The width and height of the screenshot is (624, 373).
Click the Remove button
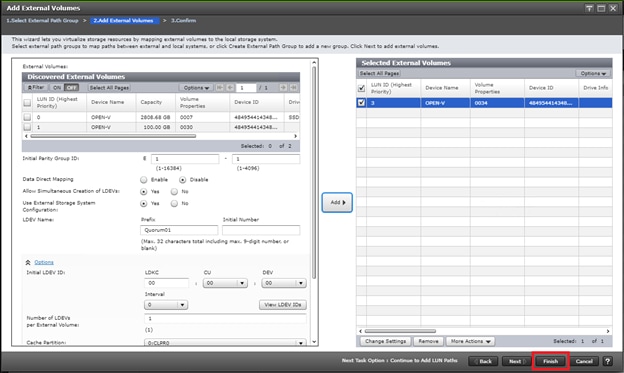428,341
